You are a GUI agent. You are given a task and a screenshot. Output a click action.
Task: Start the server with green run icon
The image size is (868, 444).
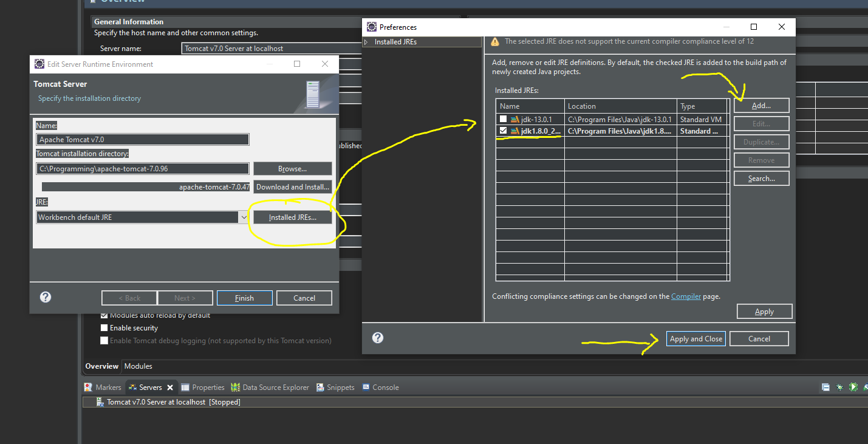(x=853, y=387)
